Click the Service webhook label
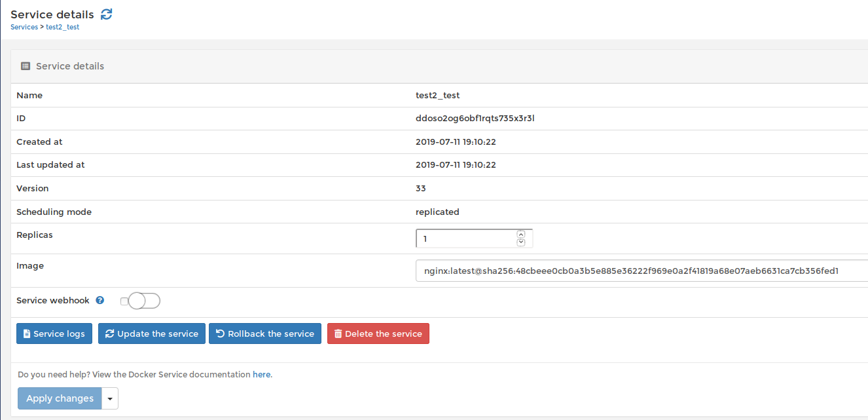This screenshot has height=420, width=868. [x=53, y=301]
